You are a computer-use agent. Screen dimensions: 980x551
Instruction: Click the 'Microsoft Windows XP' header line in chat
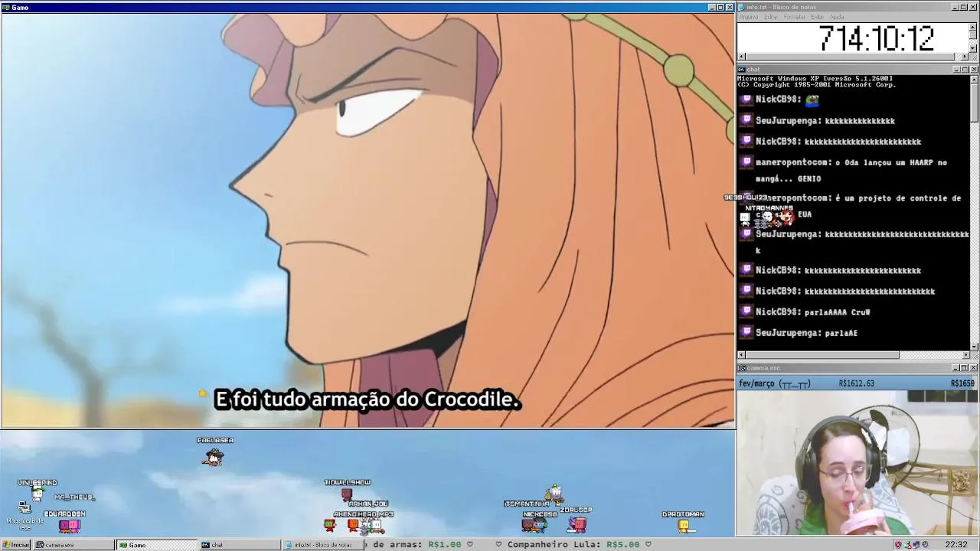[x=815, y=78]
